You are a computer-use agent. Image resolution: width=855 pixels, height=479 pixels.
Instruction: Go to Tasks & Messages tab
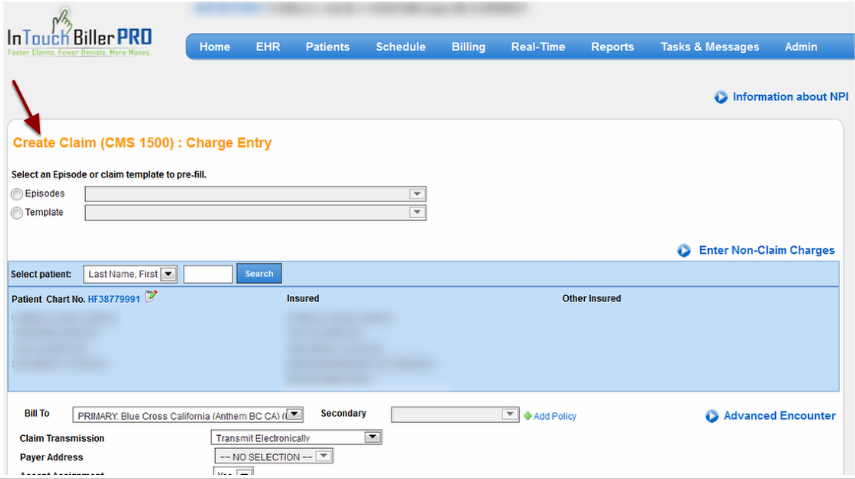[x=709, y=47]
